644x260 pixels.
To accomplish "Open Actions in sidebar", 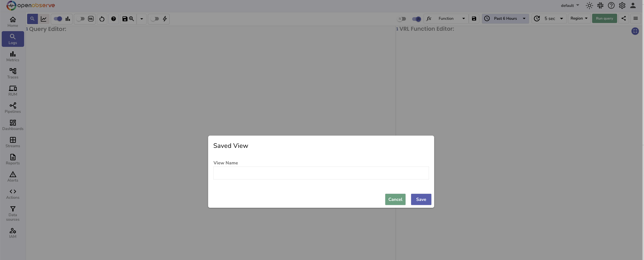I will pos(13,194).
